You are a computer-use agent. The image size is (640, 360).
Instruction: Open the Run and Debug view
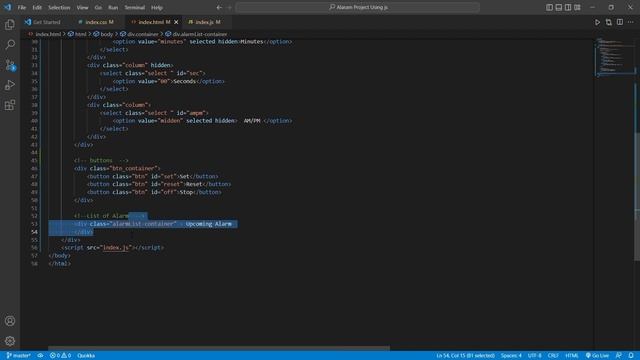(x=10, y=85)
